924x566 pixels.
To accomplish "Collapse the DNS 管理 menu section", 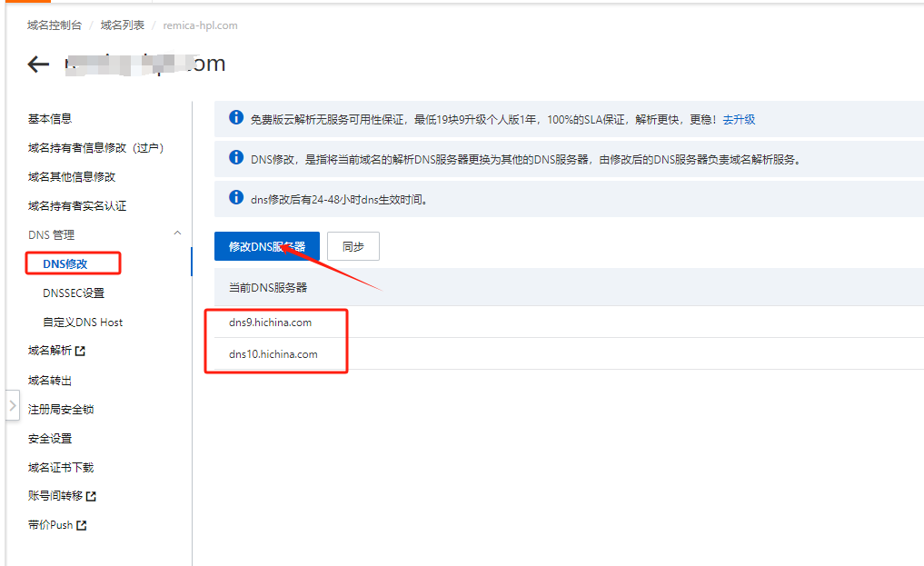I will (177, 234).
